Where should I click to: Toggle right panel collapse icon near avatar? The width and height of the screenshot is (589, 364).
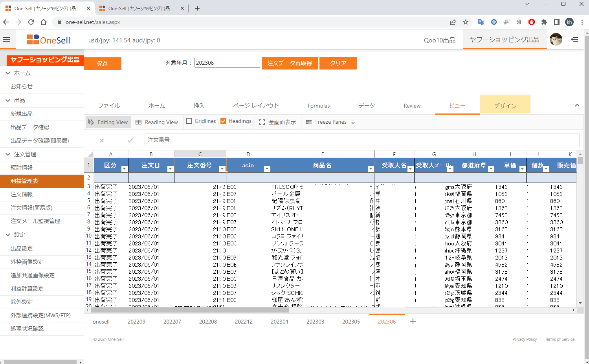[574, 39]
